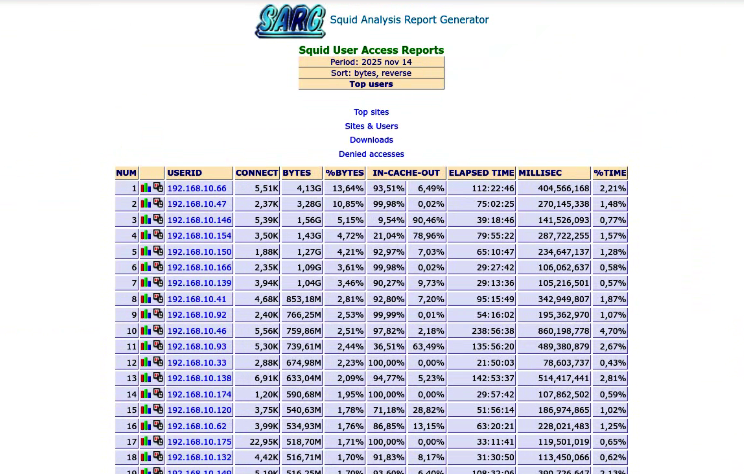Screen dimensions: 744x474
Task: Open user report for 192.168.10.174
Action: tap(199, 394)
